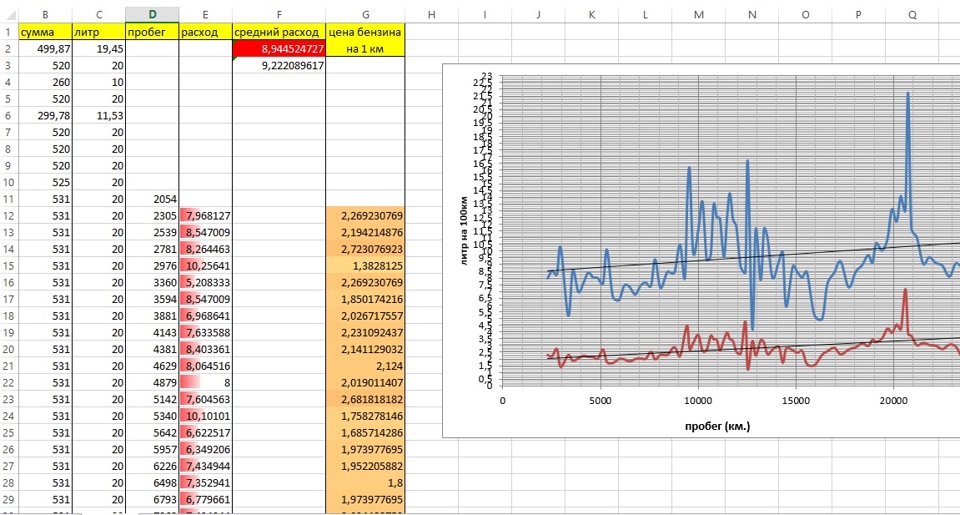Select the cell containing 260
960x515 pixels.
(45, 82)
